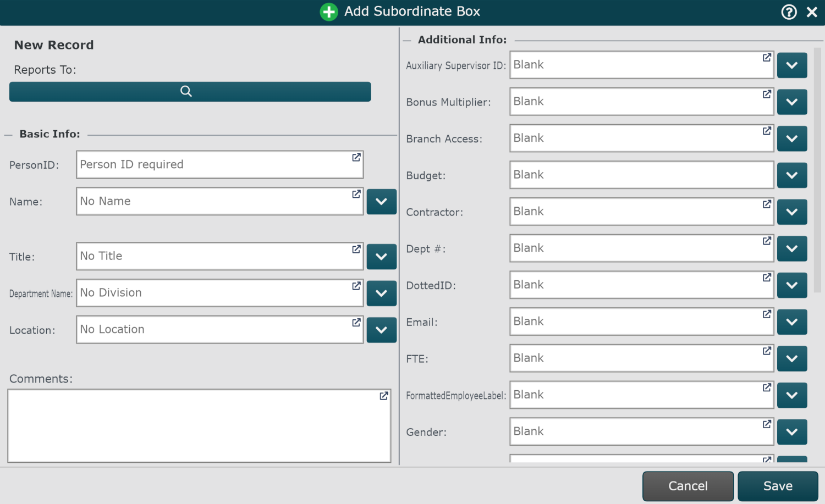Open Name field pop-out editor icon
The width and height of the screenshot is (825, 504).
[x=356, y=194]
